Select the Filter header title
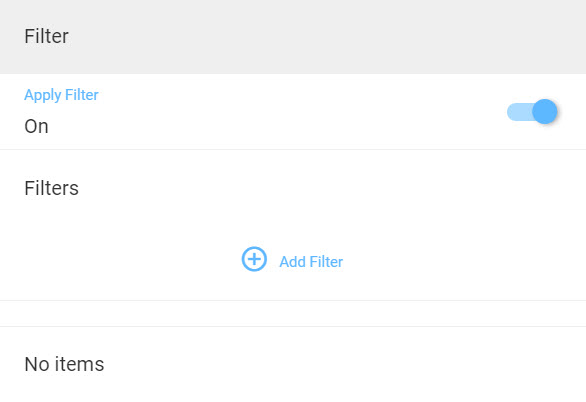The width and height of the screenshot is (586, 402). point(46,36)
